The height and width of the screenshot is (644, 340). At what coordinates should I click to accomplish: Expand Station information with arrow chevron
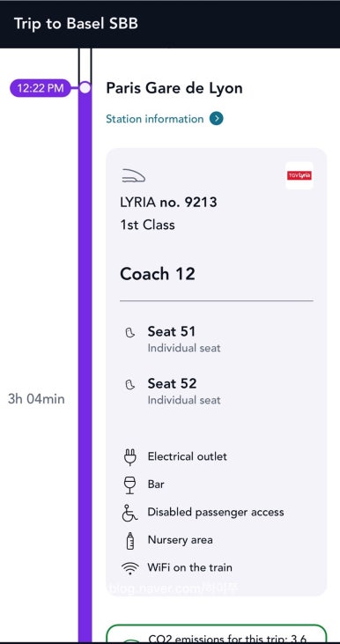(x=217, y=119)
